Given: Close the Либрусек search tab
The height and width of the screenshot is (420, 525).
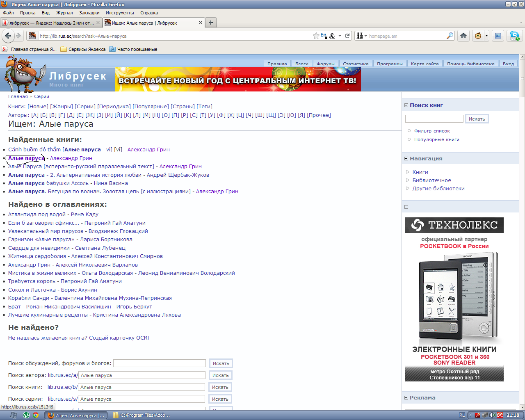Looking at the screenshot, I should pyautogui.click(x=201, y=23).
